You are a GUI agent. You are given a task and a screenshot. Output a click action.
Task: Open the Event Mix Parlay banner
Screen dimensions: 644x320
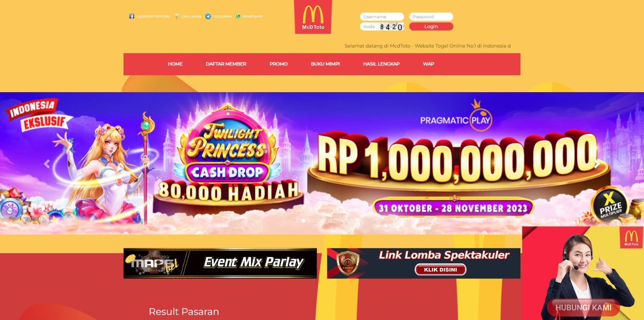[220, 263]
